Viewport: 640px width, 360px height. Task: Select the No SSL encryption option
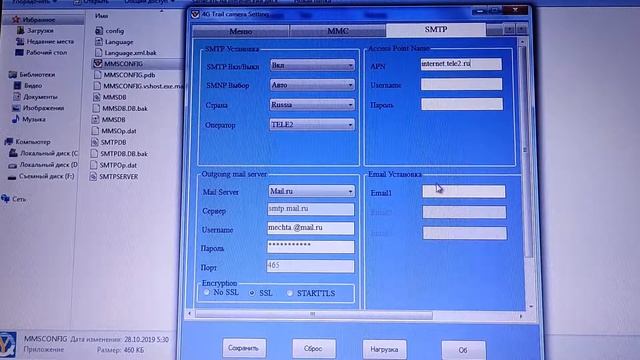pyautogui.click(x=207, y=292)
